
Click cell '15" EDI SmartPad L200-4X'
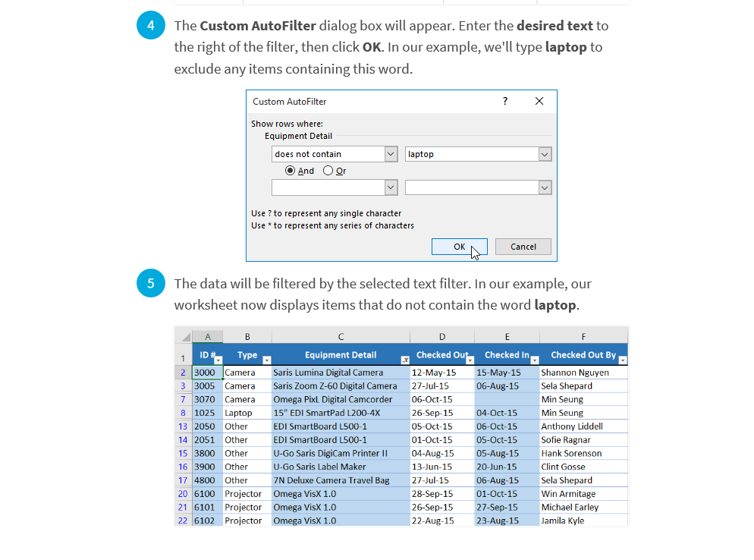[341, 413]
